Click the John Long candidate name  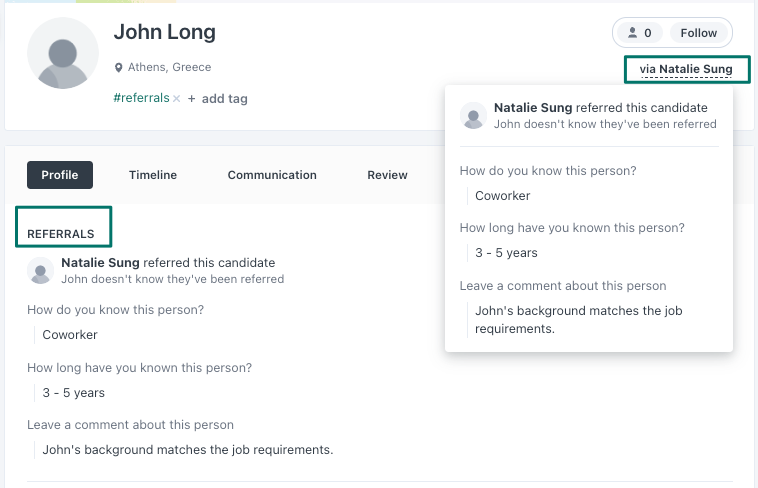(x=165, y=32)
